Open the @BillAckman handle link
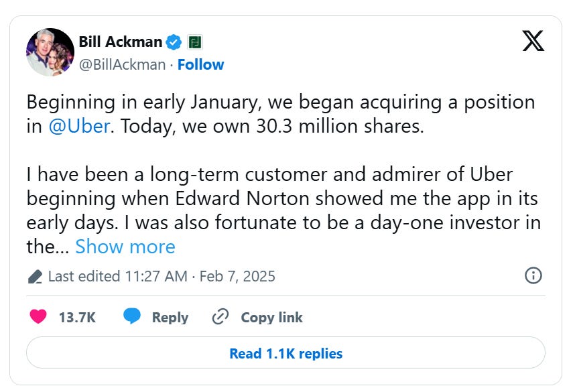Viewport: 573px width, 392px height. (122, 64)
